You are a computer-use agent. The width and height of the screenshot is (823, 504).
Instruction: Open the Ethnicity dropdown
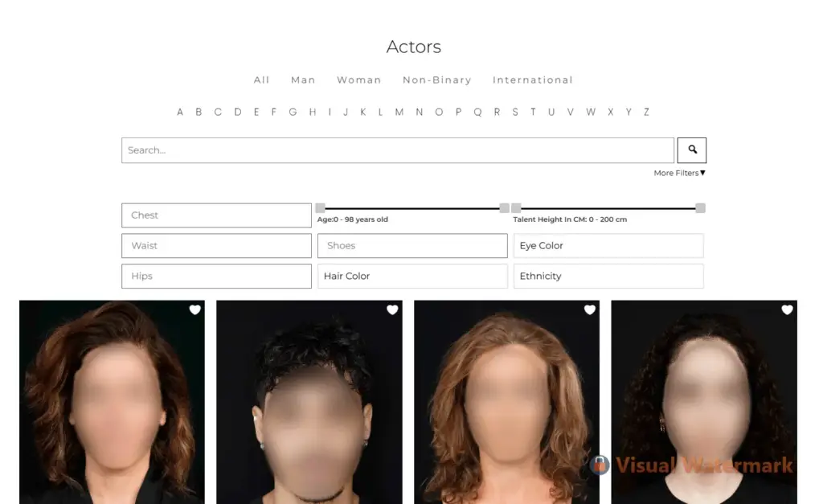tap(608, 277)
